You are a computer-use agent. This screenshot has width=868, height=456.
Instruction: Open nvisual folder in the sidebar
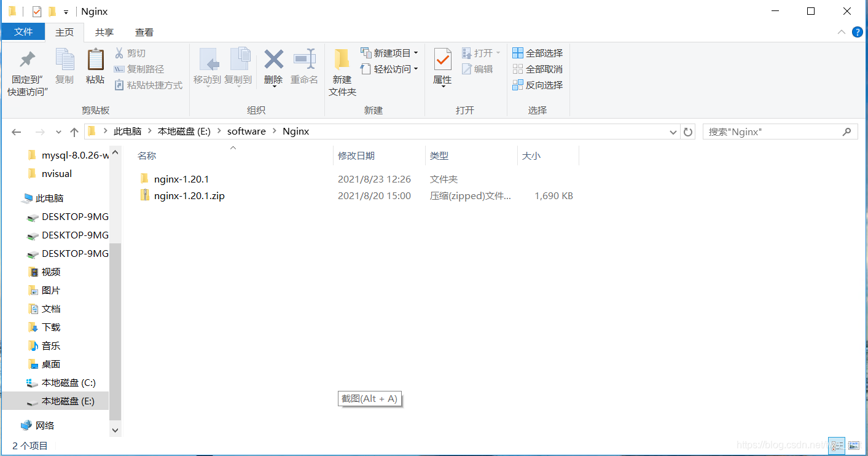[50, 174]
